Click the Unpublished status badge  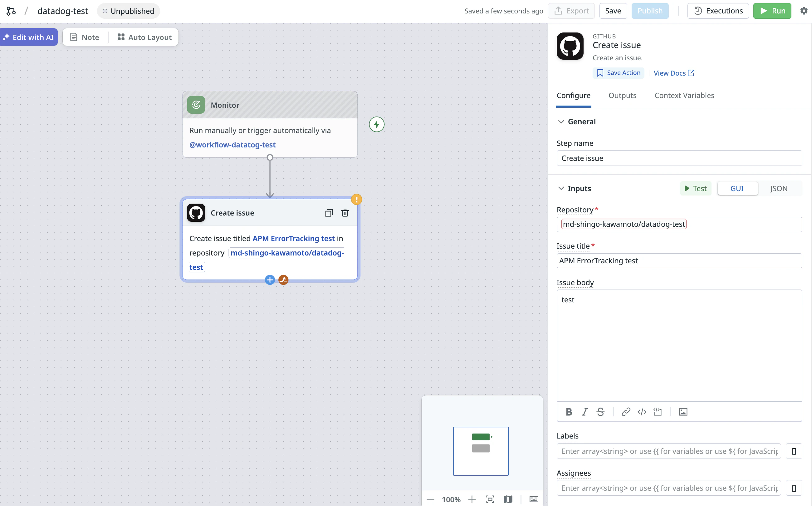[128, 11]
